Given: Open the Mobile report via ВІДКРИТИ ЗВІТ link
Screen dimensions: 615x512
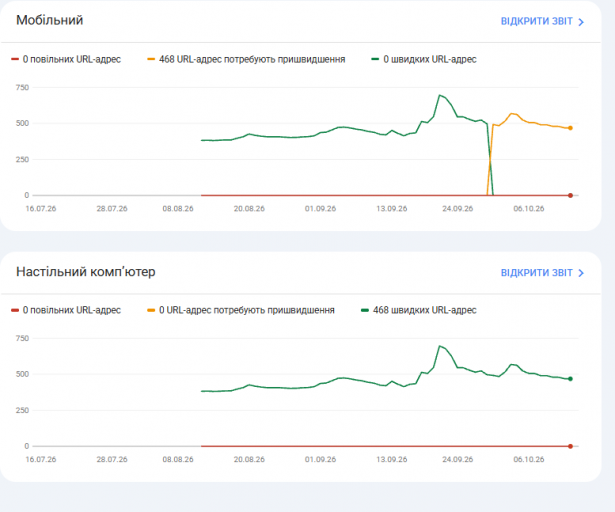Looking at the screenshot, I should [542, 21].
